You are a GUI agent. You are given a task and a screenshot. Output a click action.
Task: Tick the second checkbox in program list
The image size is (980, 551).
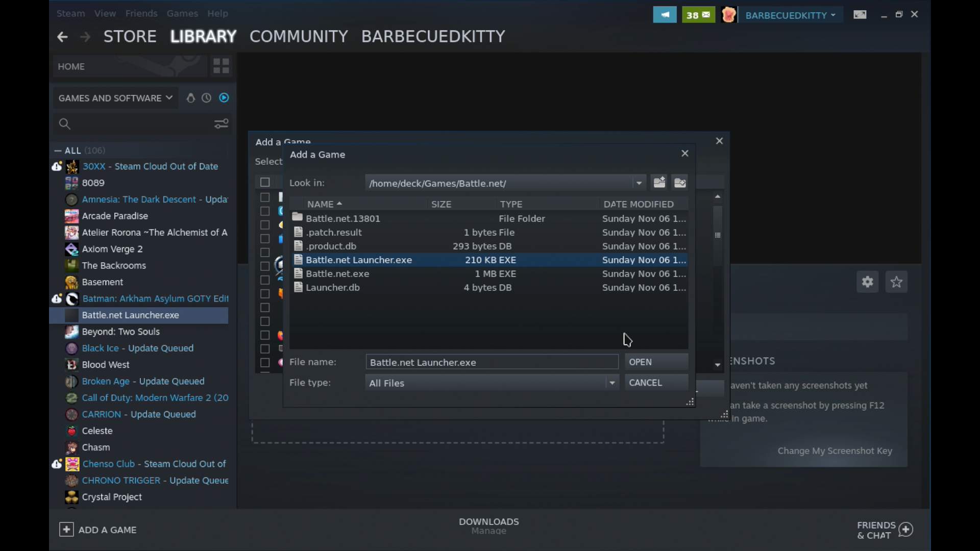point(265,197)
